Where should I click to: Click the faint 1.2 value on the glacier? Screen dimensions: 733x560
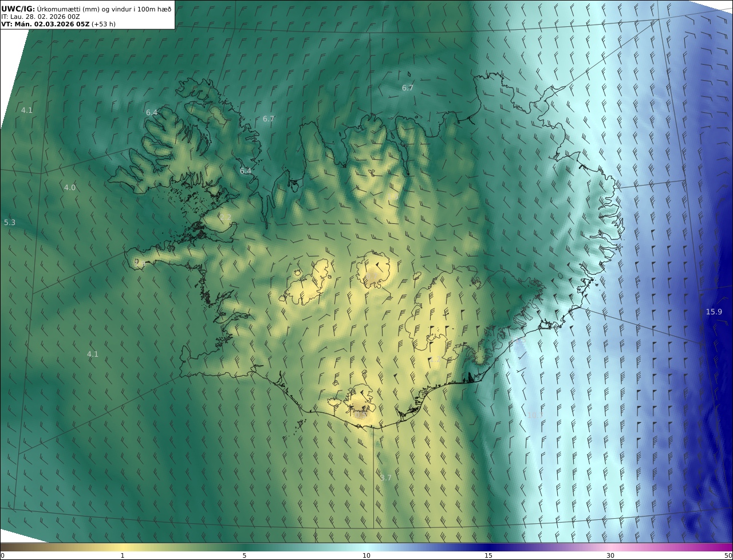pyautogui.click(x=435, y=359)
